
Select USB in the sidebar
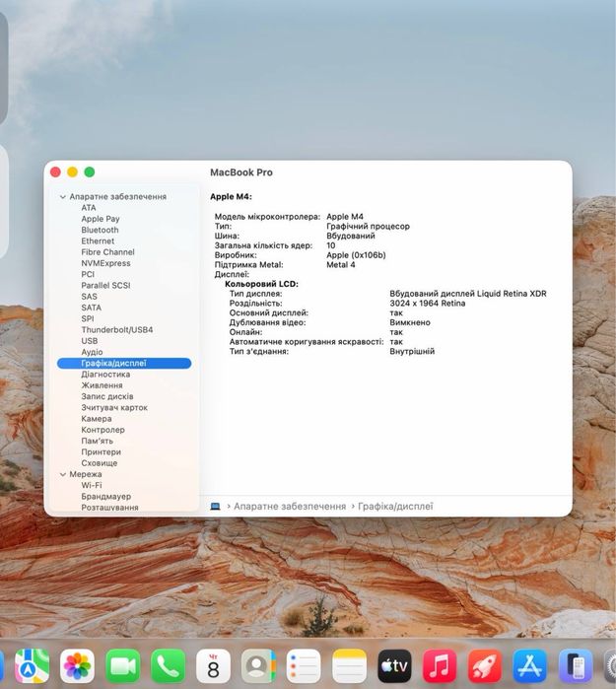point(89,341)
